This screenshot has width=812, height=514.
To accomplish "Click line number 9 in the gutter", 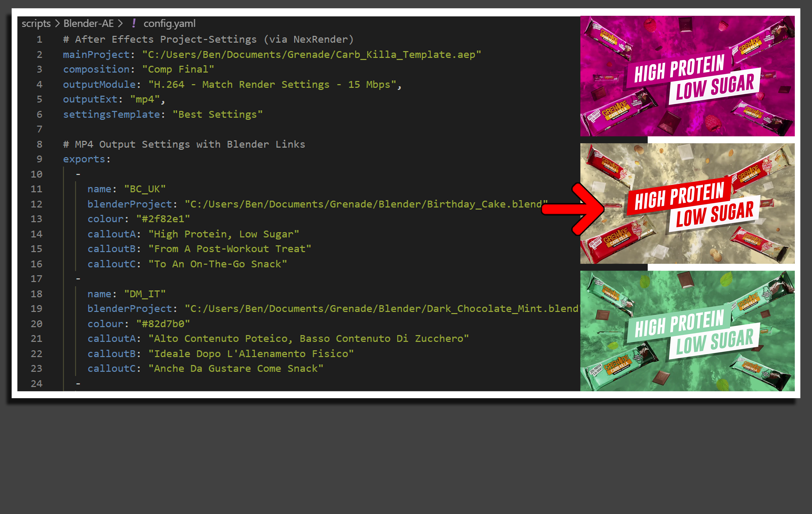I will [x=39, y=159].
